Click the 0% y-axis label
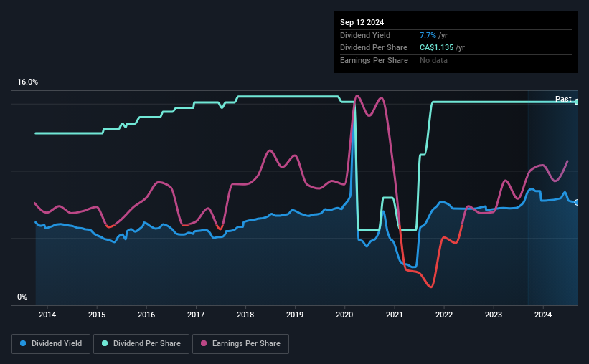The height and width of the screenshot is (364, 589). tap(22, 297)
